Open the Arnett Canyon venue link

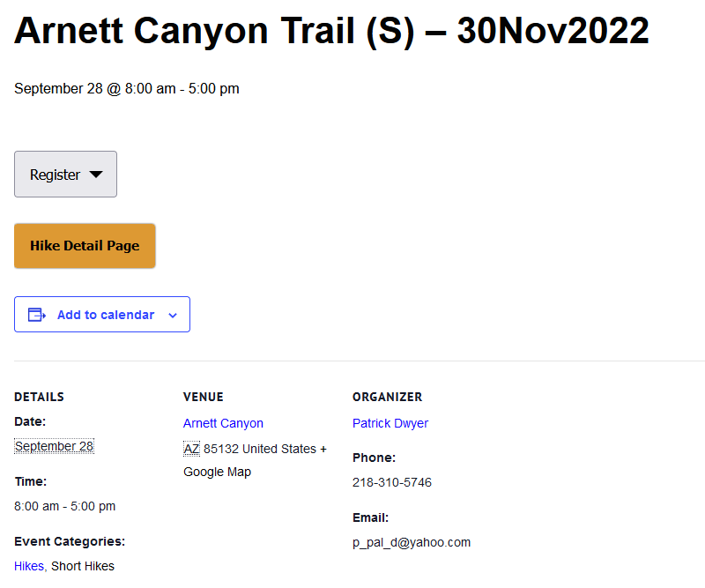[x=223, y=423]
